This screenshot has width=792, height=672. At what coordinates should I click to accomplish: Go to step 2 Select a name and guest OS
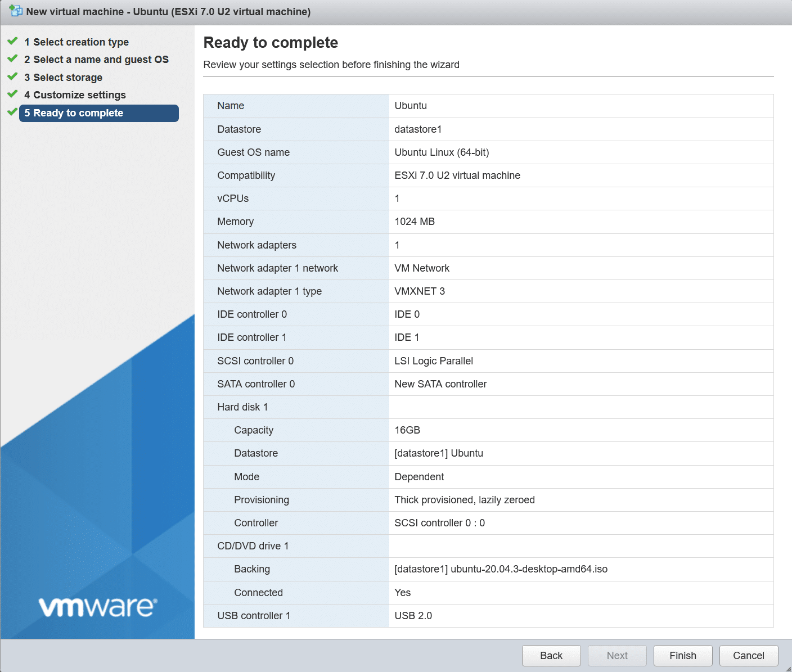[96, 60]
